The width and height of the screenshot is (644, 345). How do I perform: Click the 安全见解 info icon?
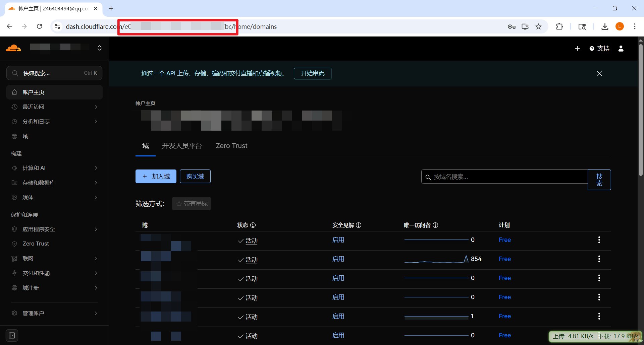point(359,225)
